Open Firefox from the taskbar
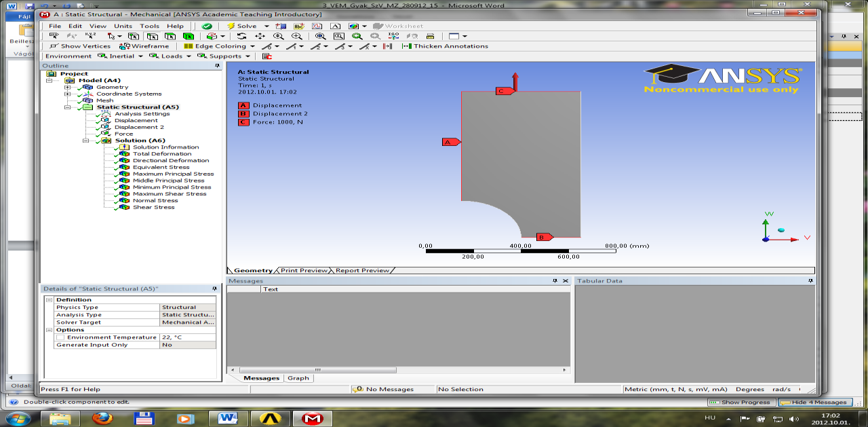 coord(102,418)
